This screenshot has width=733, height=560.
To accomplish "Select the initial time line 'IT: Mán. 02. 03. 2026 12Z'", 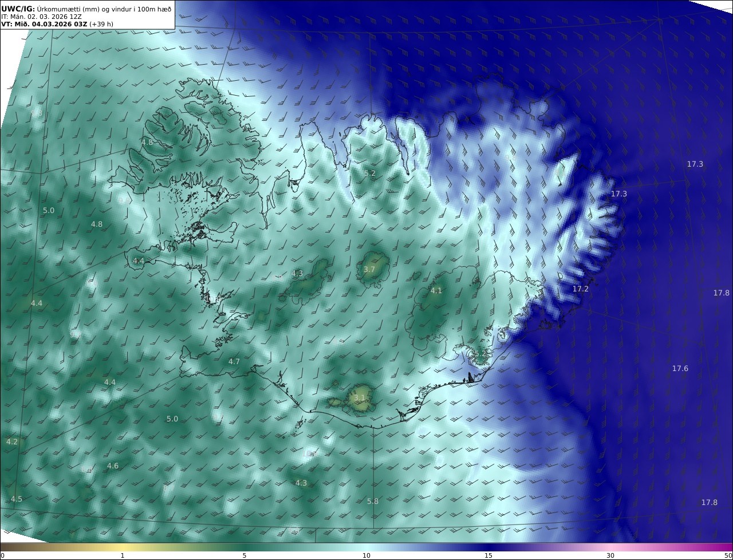I will (41, 17).
